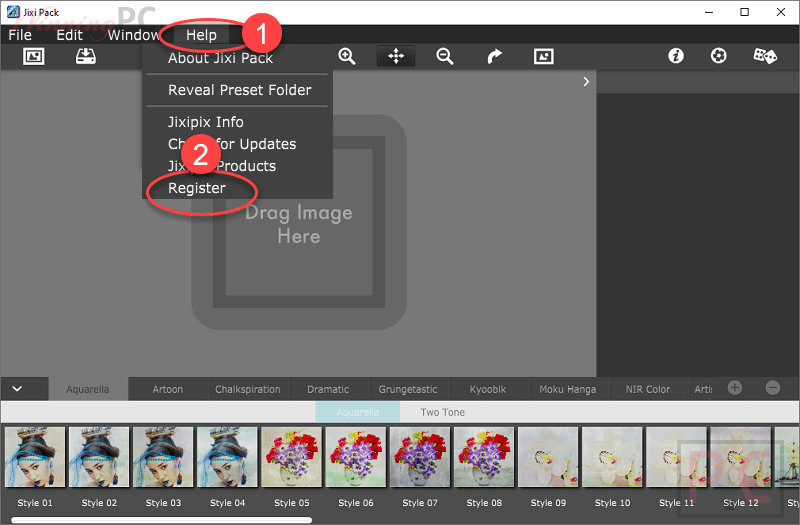Choose Reveal Preset Folder menu entry
Image resolution: width=800 pixels, height=525 pixels.
point(238,90)
